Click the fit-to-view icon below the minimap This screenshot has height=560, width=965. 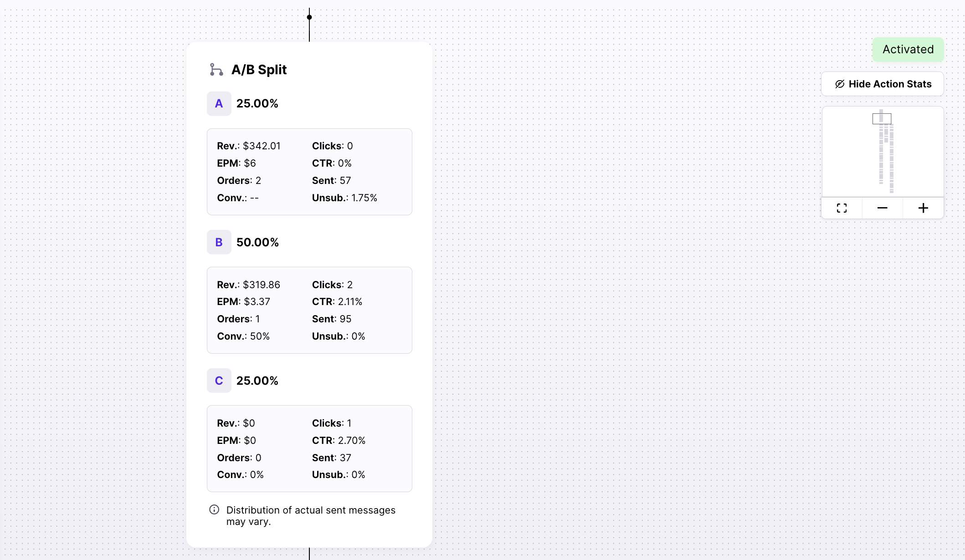point(842,208)
